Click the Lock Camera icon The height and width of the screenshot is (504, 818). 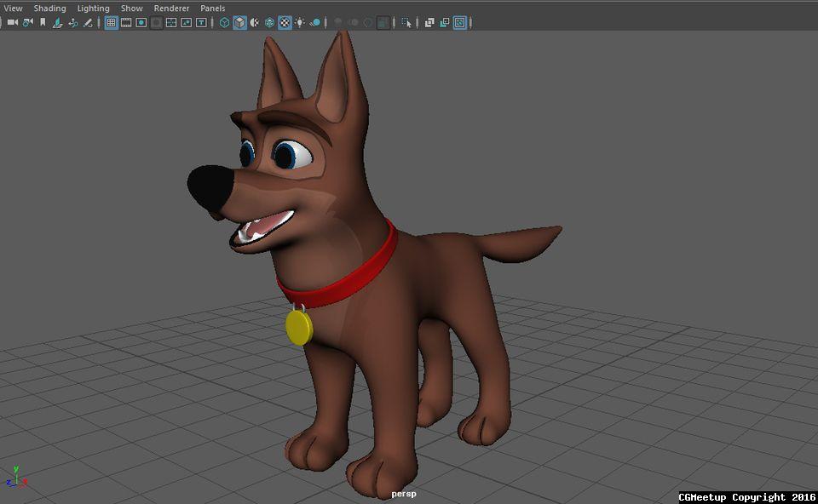[x=27, y=22]
